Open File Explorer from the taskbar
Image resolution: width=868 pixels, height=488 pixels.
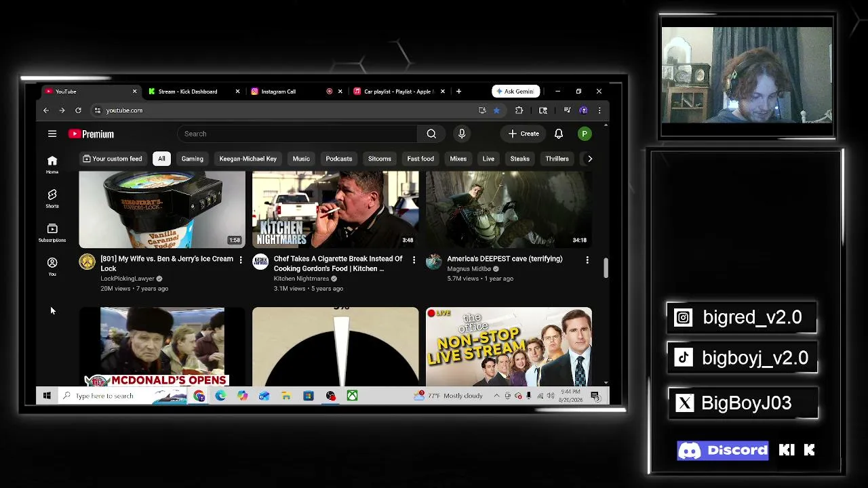tap(286, 396)
